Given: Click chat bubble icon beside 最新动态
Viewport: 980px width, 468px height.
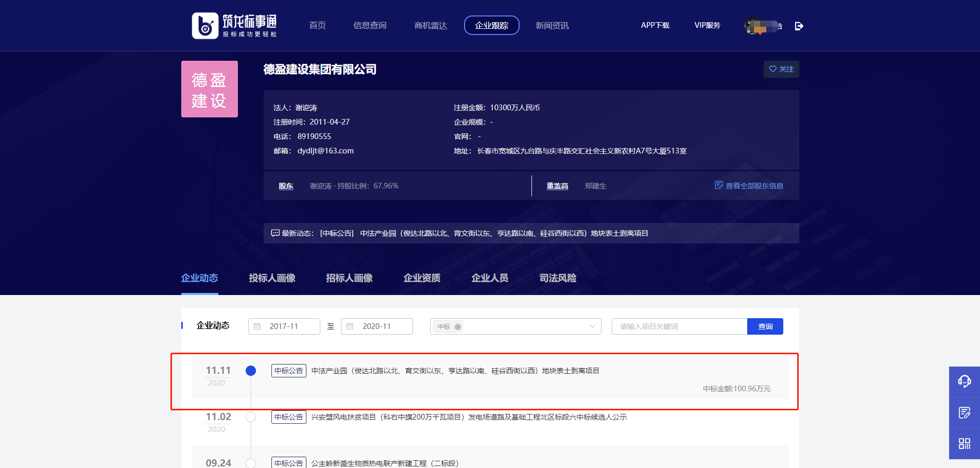Looking at the screenshot, I should click(x=275, y=233).
